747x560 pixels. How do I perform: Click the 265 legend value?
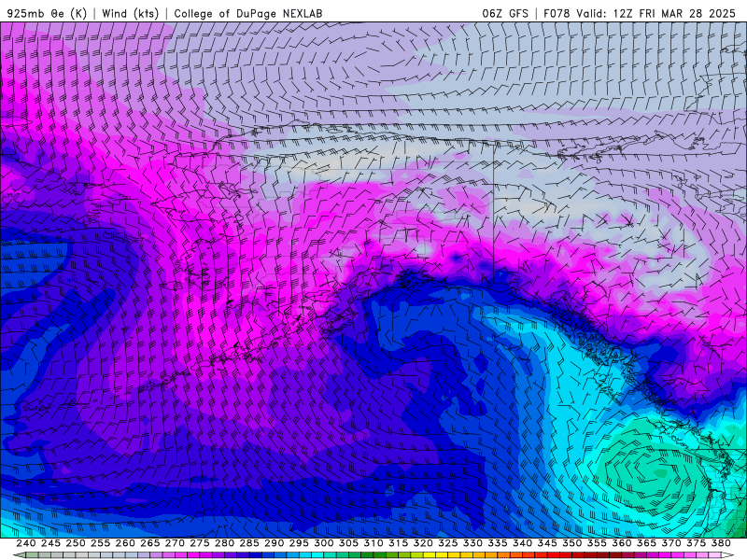[x=149, y=543]
